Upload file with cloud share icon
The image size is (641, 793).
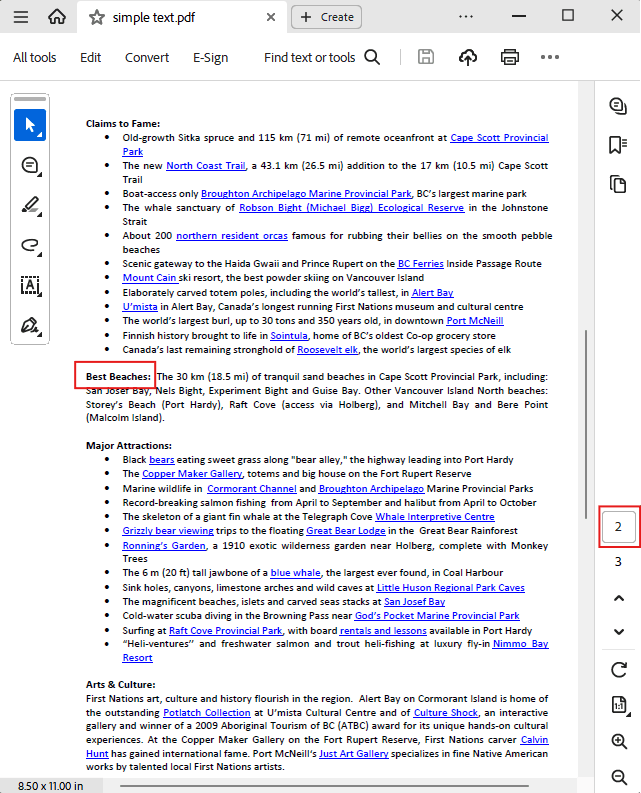point(467,57)
